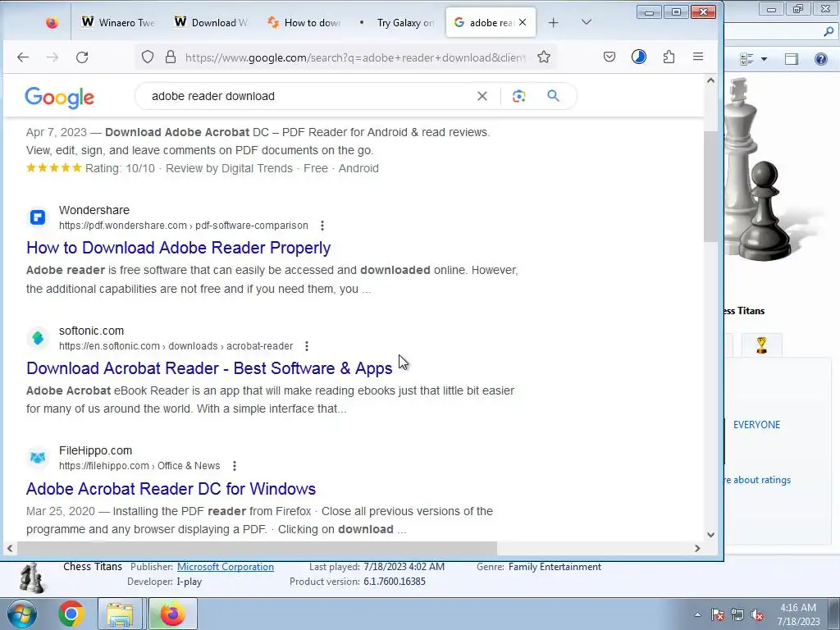Click the network status tray icon
The height and width of the screenshot is (630, 840).
pyautogui.click(x=737, y=614)
